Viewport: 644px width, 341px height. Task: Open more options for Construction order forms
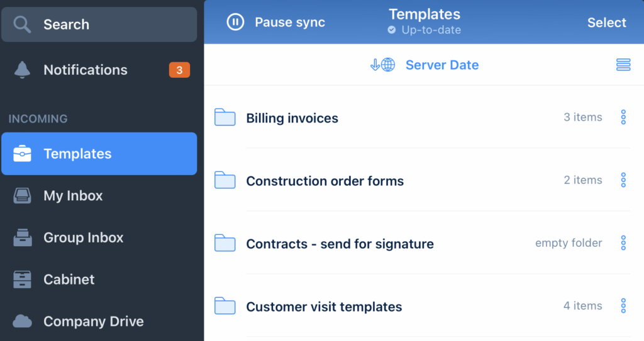click(623, 180)
